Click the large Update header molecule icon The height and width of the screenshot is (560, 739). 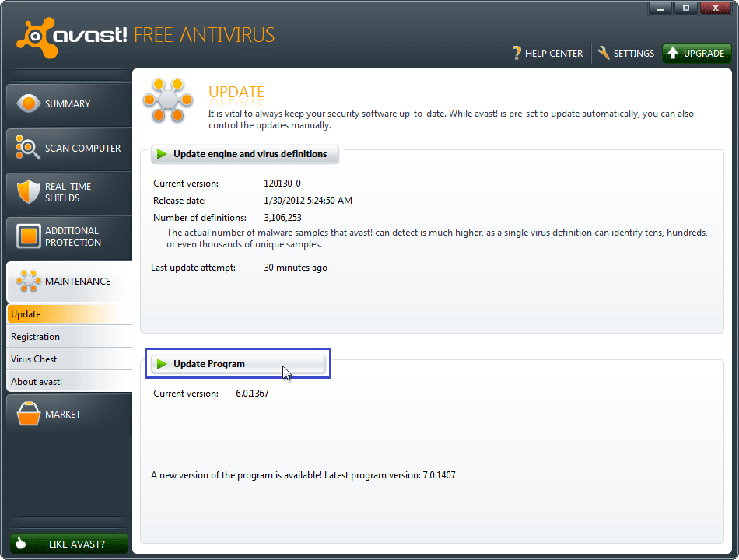(168, 100)
